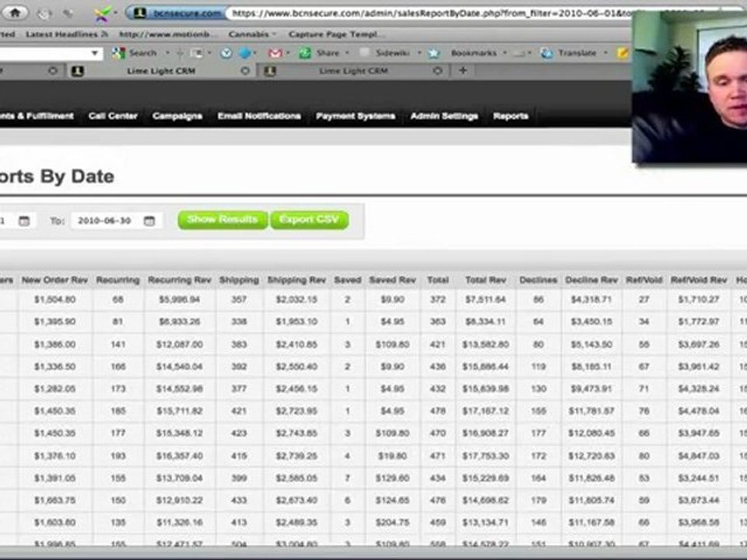Open calendar picker beside 2010-06-30 field
This screenshot has width=747, height=560.
point(149,220)
